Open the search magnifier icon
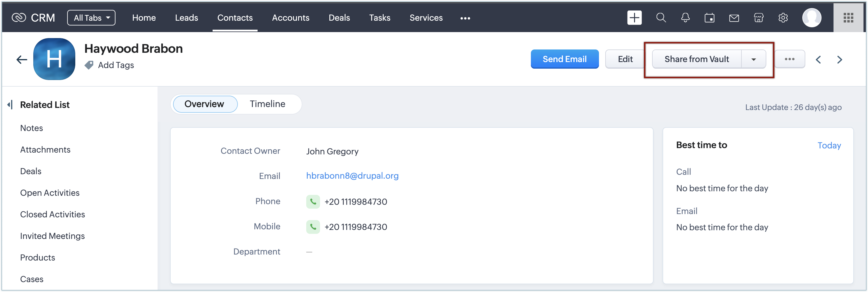Image resolution: width=868 pixels, height=292 pixels. click(x=661, y=17)
